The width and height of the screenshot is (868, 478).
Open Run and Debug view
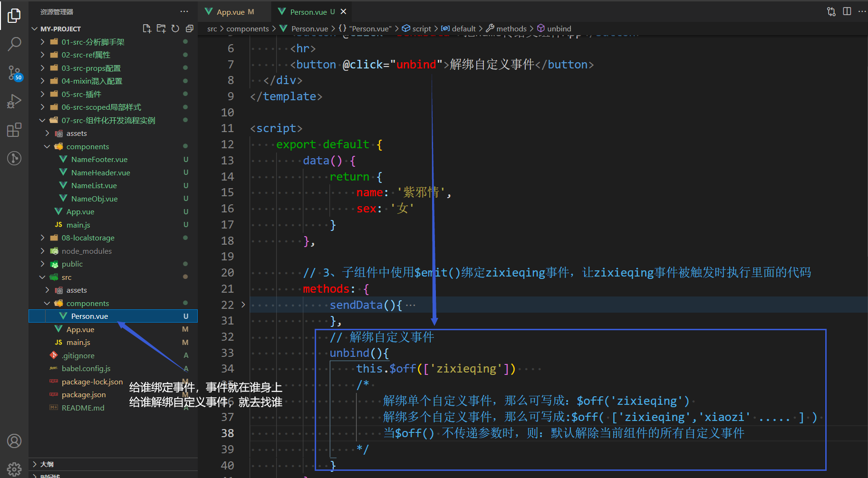click(14, 101)
